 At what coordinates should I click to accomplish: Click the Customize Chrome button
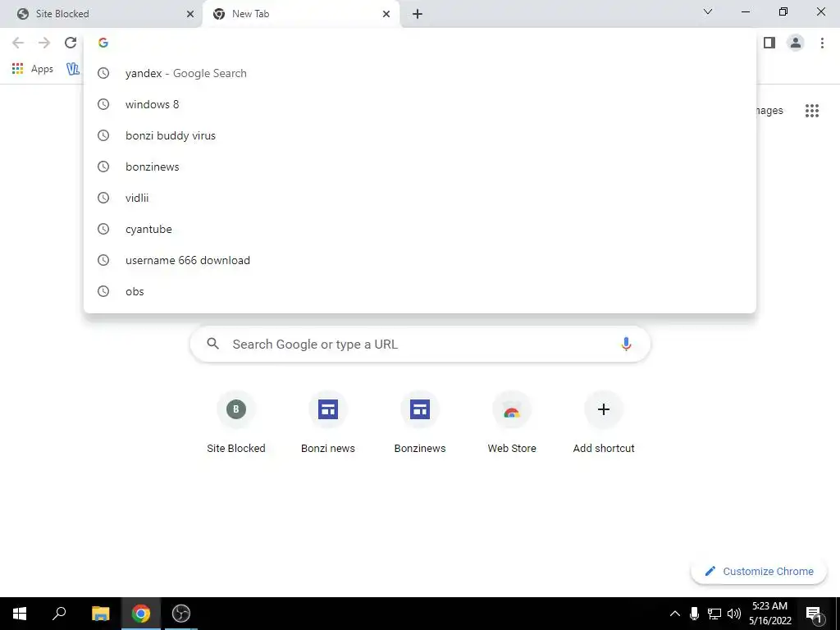click(x=759, y=571)
